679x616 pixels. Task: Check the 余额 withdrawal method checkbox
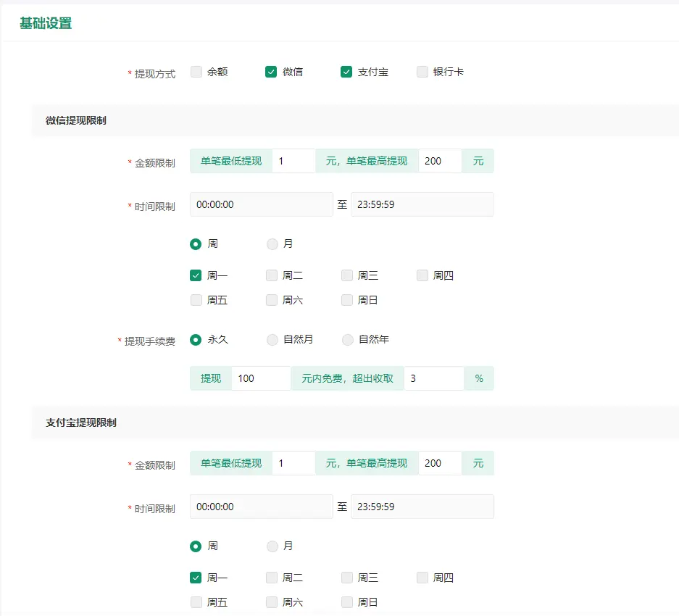(x=196, y=72)
